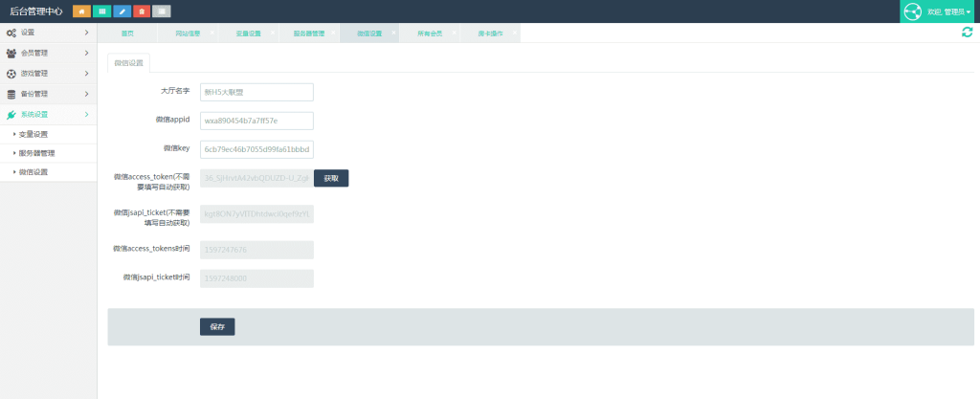980x399 pixels.
Task: Switch to the 首页 tab
Action: tap(127, 33)
